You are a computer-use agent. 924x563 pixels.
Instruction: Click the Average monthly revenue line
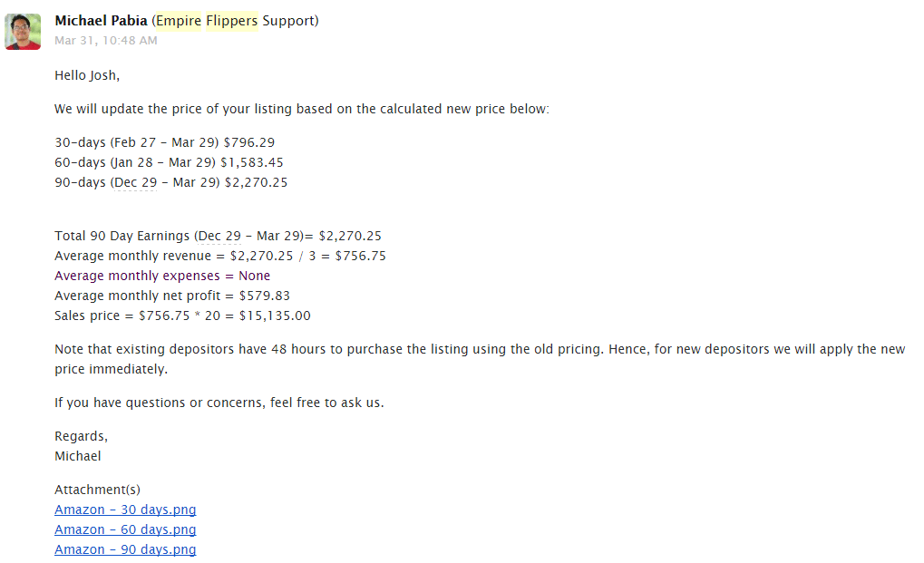click(x=219, y=256)
